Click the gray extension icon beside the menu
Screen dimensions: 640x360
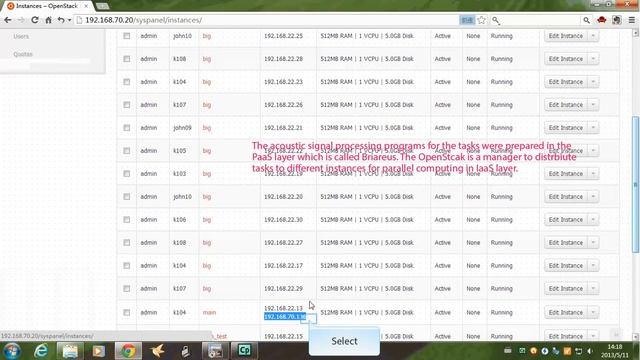tap(616, 20)
